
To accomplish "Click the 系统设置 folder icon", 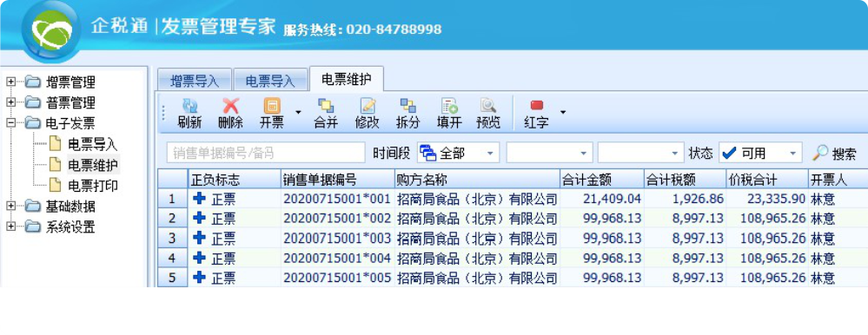I will tap(33, 227).
